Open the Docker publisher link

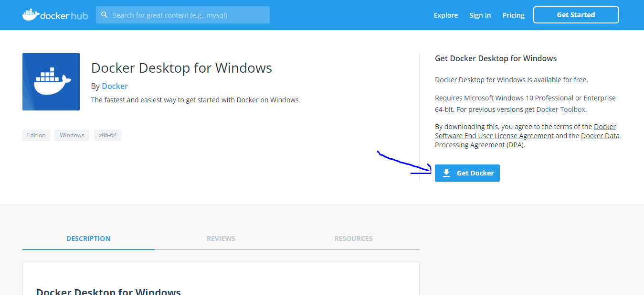tap(115, 86)
